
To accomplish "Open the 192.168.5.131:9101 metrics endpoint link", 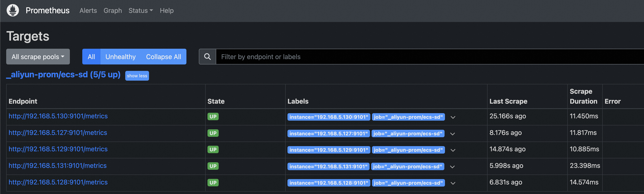I will coord(57,166).
